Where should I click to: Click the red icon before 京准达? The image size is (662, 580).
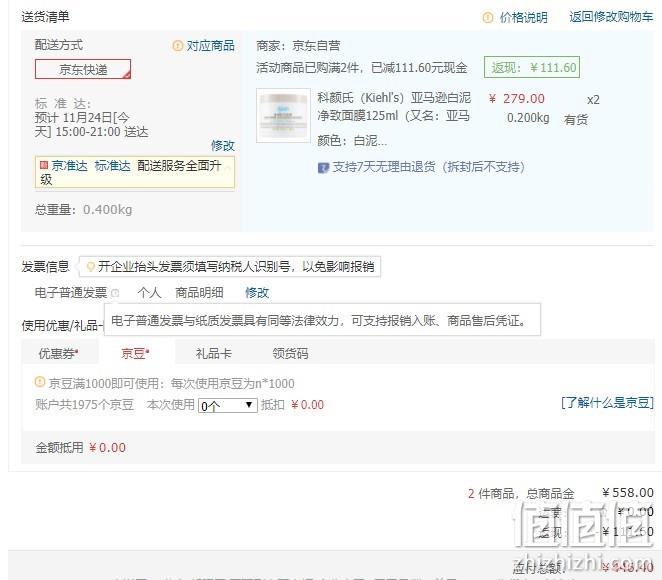tap(44, 165)
